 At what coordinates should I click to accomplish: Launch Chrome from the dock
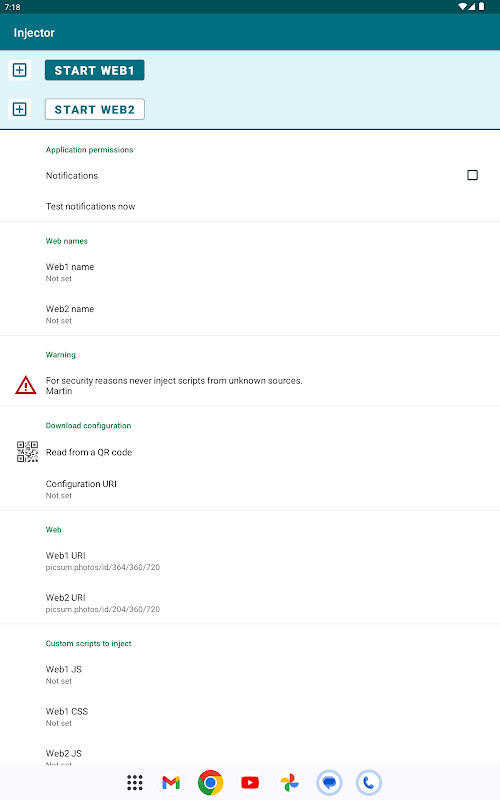click(210, 782)
